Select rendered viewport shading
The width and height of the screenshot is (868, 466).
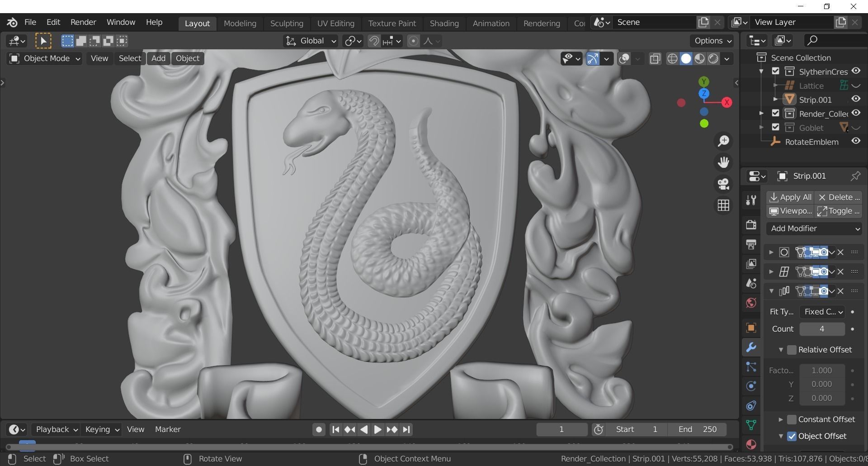click(x=713, y=59)
